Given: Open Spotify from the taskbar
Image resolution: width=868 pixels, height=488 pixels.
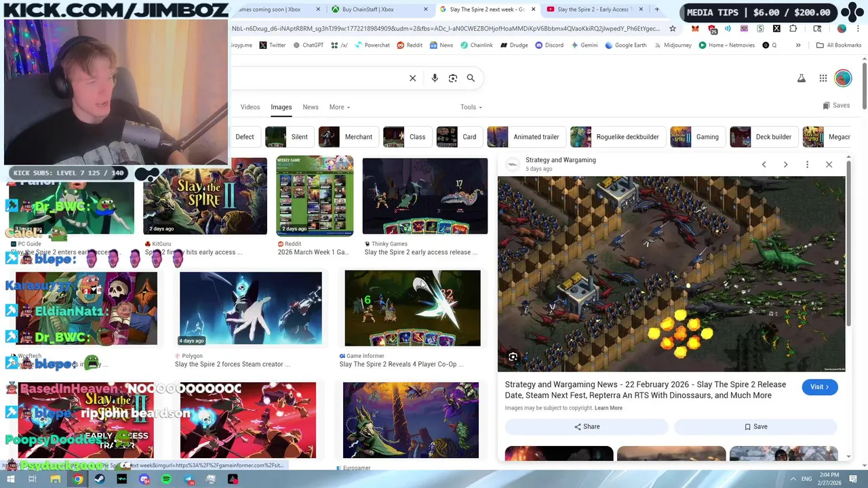Looking at the screenshot, I should pyautogui.click(x=167, y=479).
